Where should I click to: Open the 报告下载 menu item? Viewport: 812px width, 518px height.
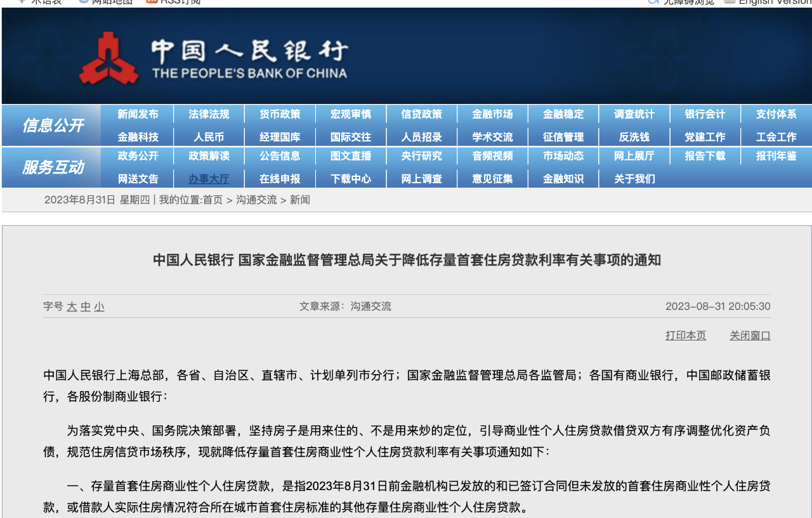click(705, 156)
